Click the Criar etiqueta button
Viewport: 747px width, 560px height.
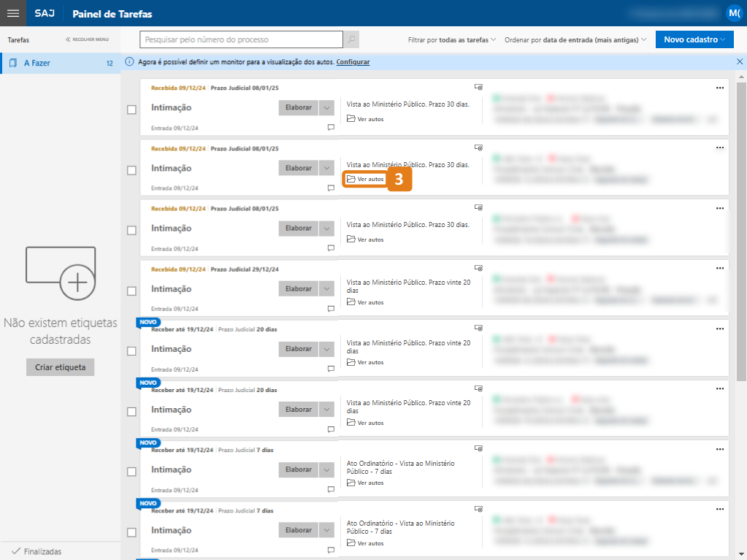click(x=60, y=367)
